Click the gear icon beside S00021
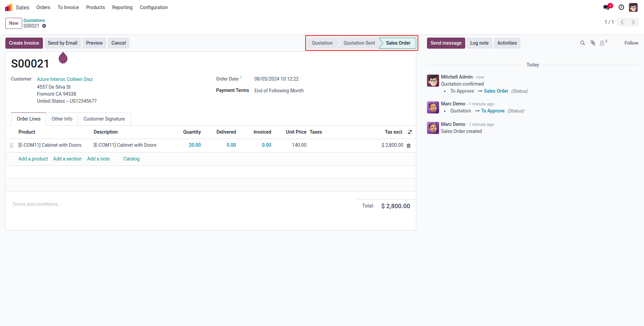Viewport: 644px width, 326px height. tap(44, 26)
